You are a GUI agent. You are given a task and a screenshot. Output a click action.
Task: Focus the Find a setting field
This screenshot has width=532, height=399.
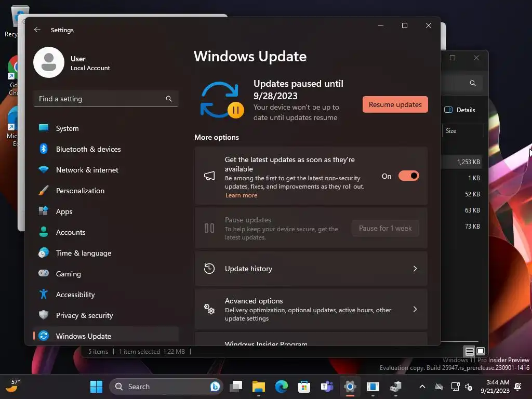(106, 99)
